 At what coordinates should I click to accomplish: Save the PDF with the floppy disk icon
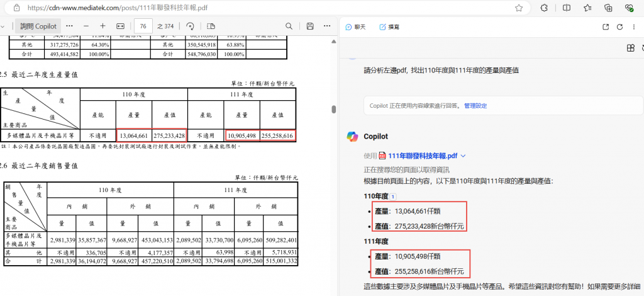310,26
